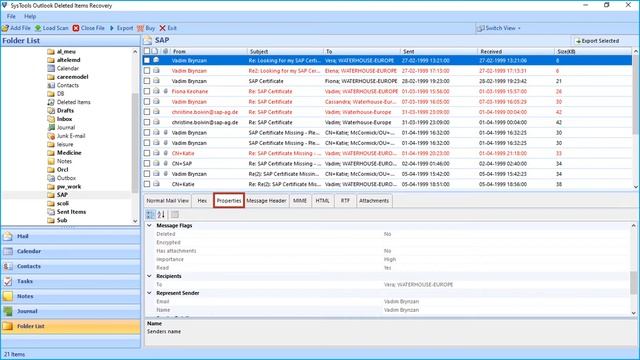Collapse the Message Flags section
The height and width of the screenshot is (360, 640).
point(149,225)
